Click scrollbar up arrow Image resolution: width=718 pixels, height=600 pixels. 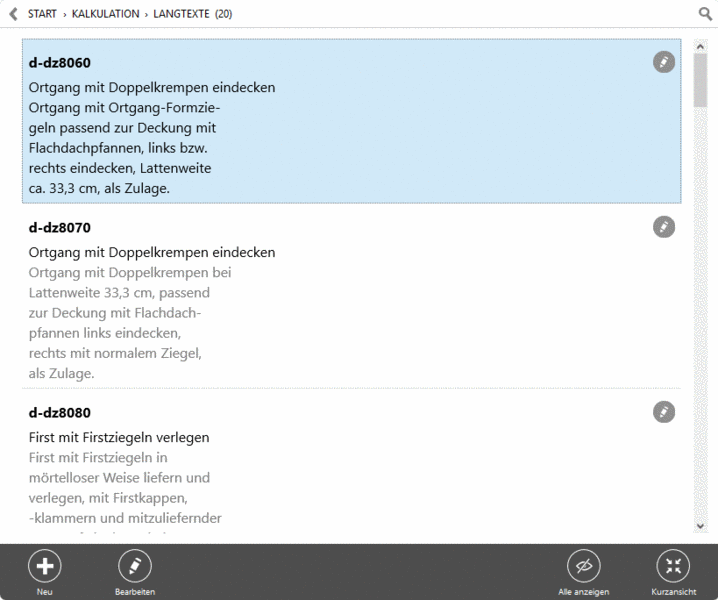[x=700, y=46]
